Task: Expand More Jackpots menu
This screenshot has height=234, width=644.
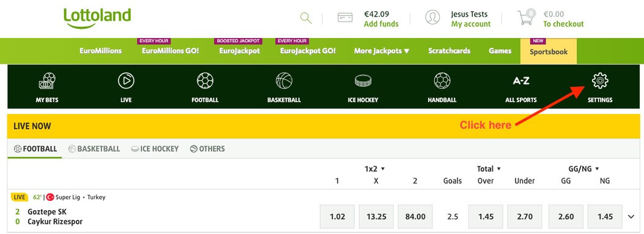Action: click(382, 51)
